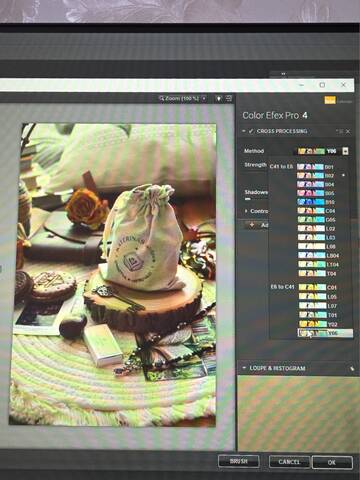Open the Method dropdown arrow showing Y06

(x=345, y=151)
